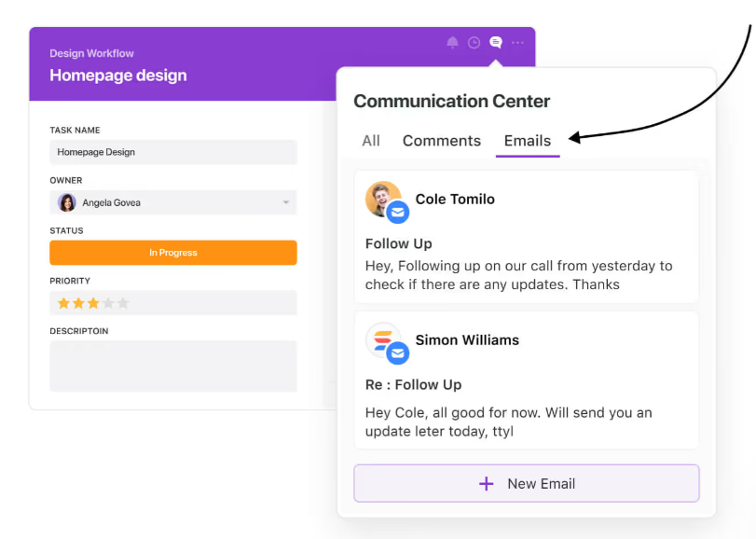Open the Re : Follow Up email subject
Image resolution: width=756 pixels, height=539 pixels.
tap(413, 385)
